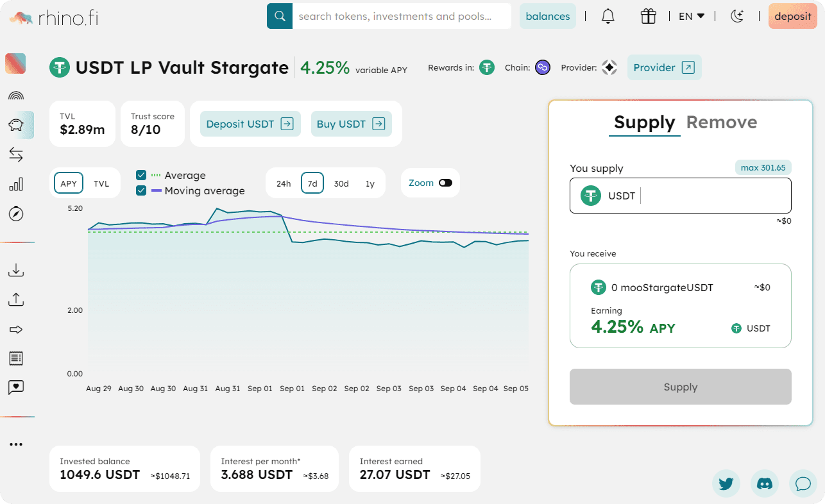Screen dimensions: 825x504
Task: Toggle the Moving average checkbox
Action: click(x=141, y=190)
